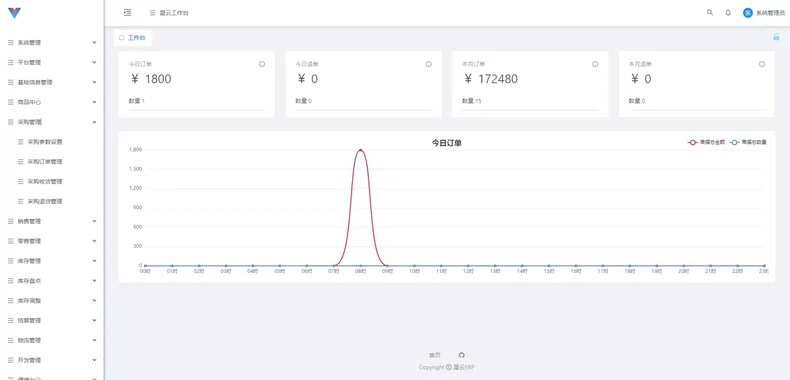Click the blue user avatar circle

748,13
